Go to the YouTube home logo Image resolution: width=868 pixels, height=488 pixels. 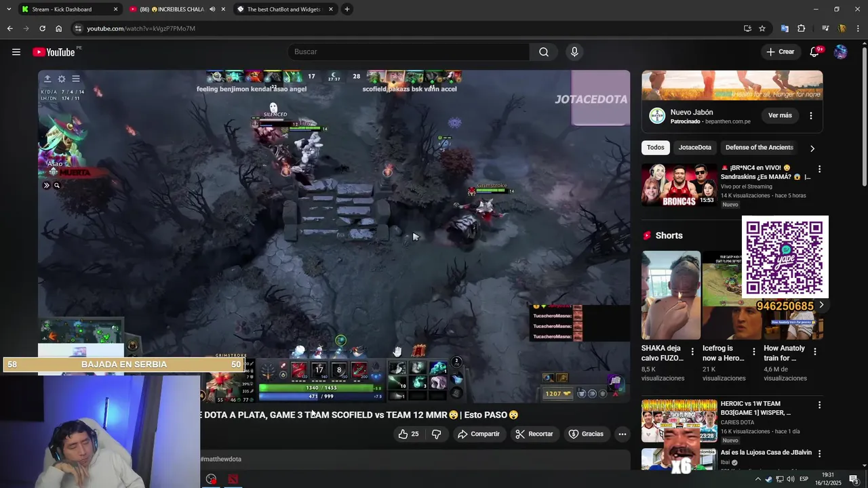(54, 52)
